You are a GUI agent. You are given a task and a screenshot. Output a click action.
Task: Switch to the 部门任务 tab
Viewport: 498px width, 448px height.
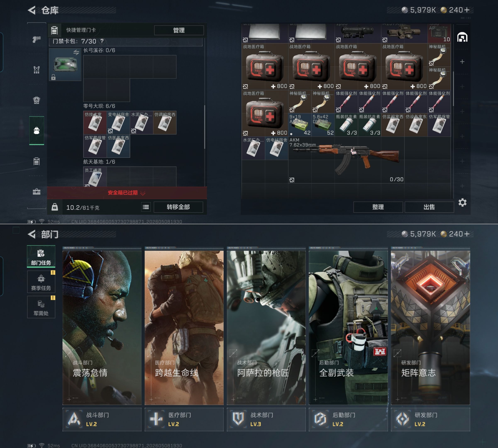pos(41,257)
